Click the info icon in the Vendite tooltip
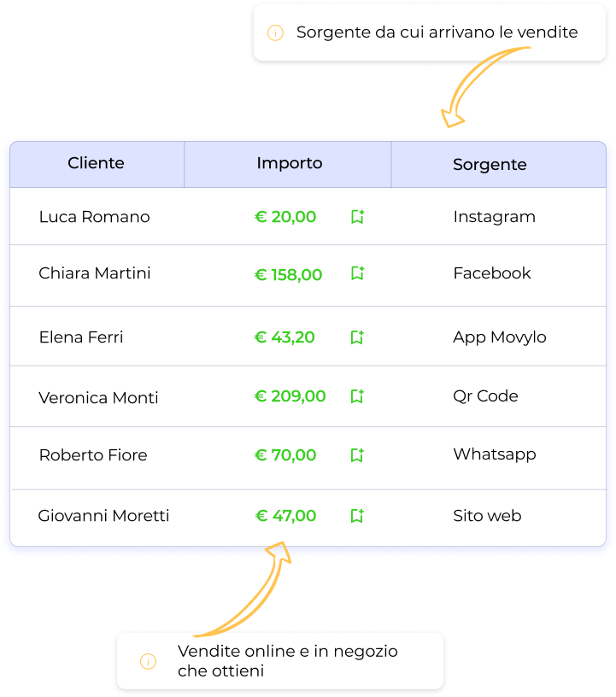Screen dimensions: 616x697 (x=148, y=661)
